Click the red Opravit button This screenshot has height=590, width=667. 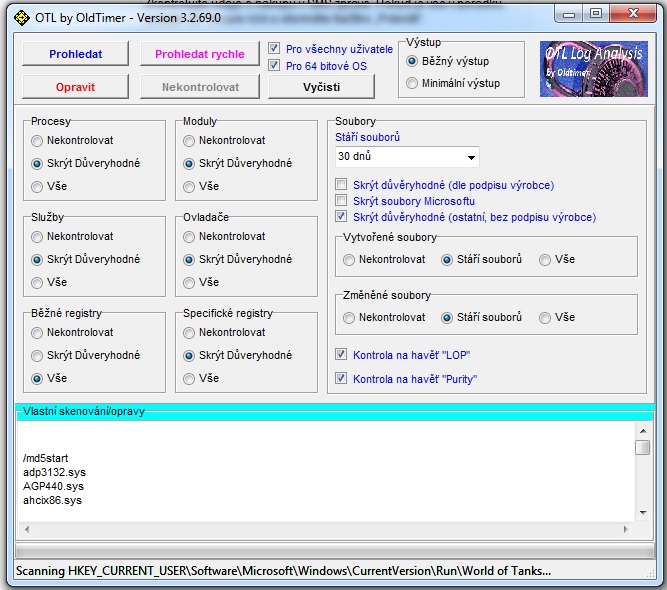[x=75, y=87]
